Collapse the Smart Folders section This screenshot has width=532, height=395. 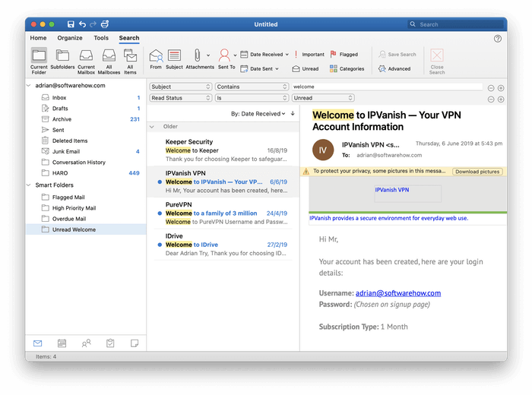coord(29,185)
